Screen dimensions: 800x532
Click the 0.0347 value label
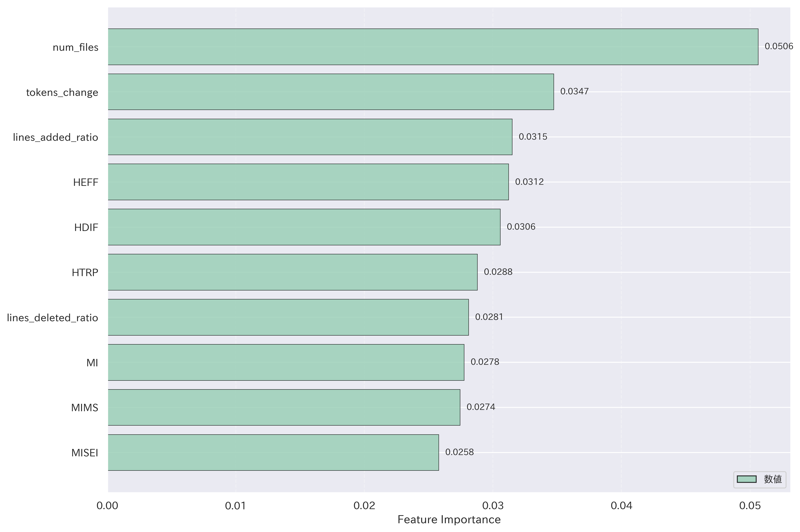point(574,92)
